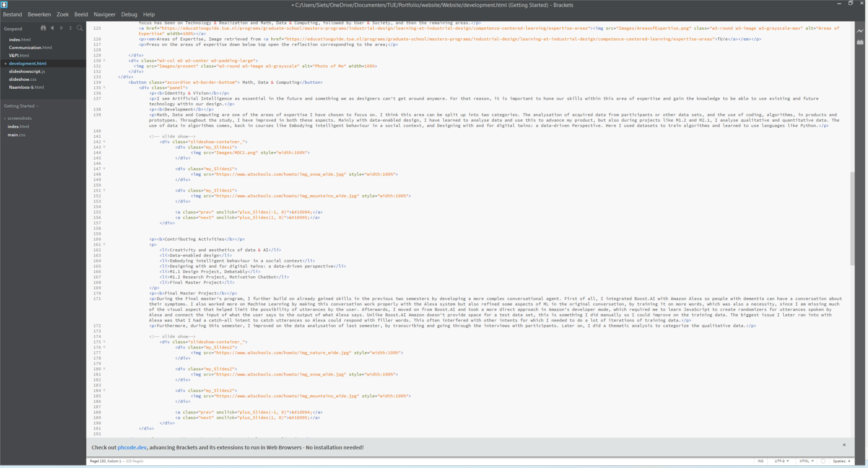The height and width of the screenshot is (468, 868).
Task: Click the magnifier search icon in sidebar
Action: [80, 28]
